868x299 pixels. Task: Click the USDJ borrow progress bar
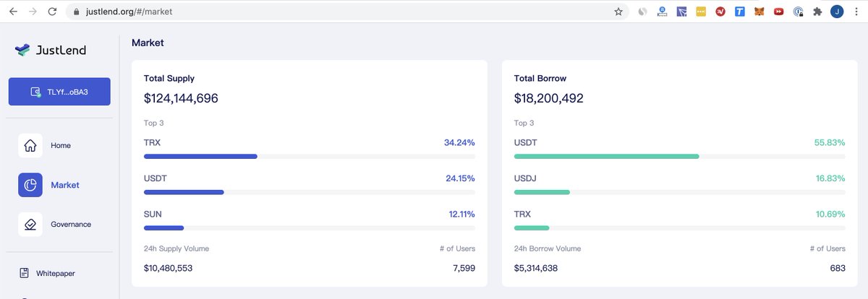coord(680,192)
